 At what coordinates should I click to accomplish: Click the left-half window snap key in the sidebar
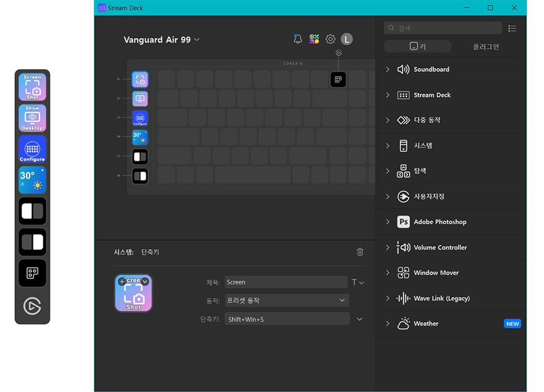pos(32,211)
